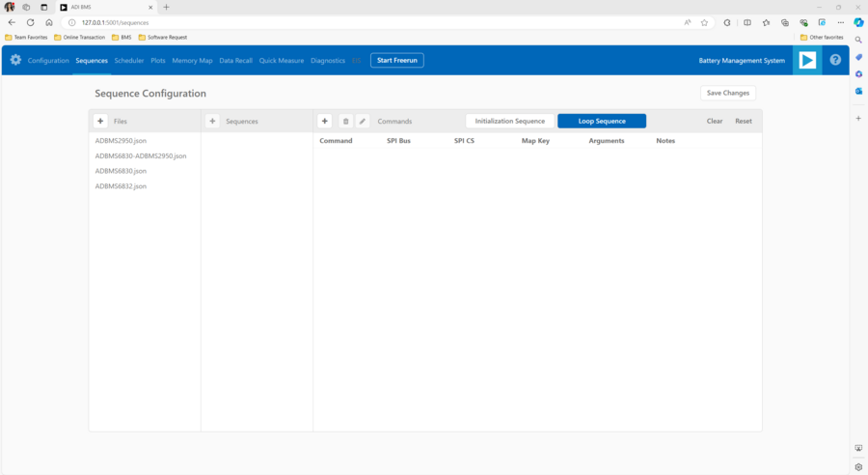The width and height of the screenshot is (868, 475).
Task: Add a new command with plus icon
Action: (325, 121)
